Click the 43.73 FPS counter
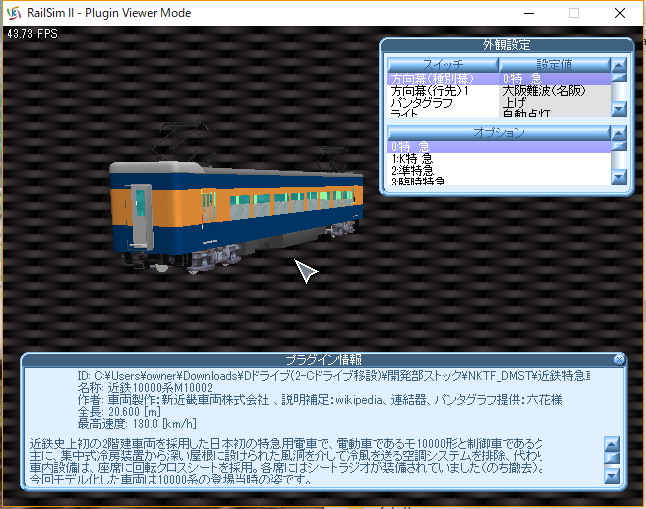 pyautogui.click(x=32, y=34)
